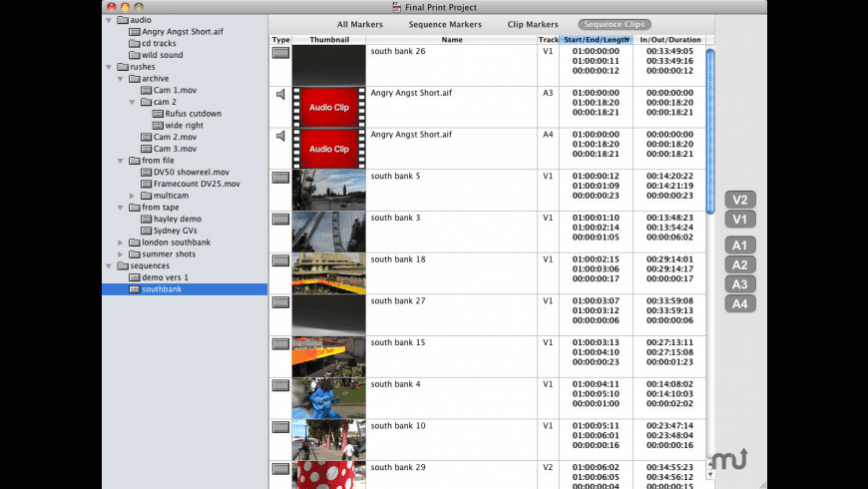The width and height of the screenshot is (868, 489).
Task: Toggle the A4 track filter button
Action: 740,303
